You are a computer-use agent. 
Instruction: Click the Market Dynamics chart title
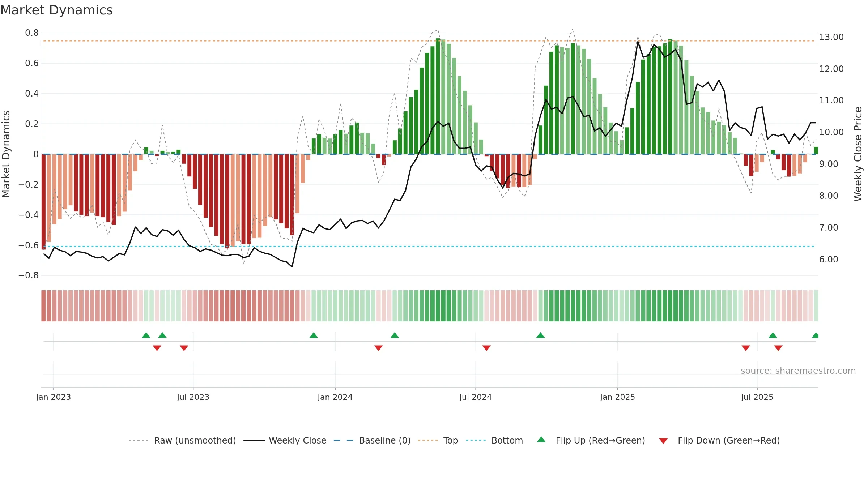57,10
